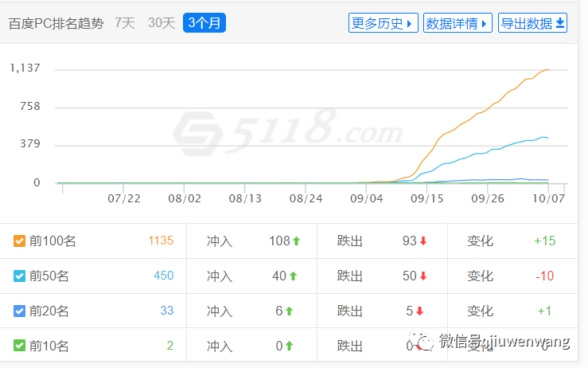Click the 前20名 count value 33
The image size is (588, 368).
167,311
